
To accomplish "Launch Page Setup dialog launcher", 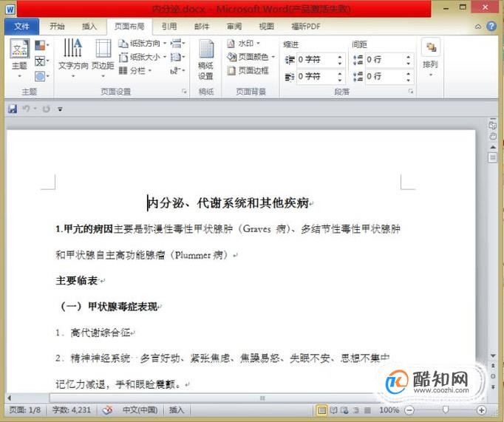I will (184, 92).
